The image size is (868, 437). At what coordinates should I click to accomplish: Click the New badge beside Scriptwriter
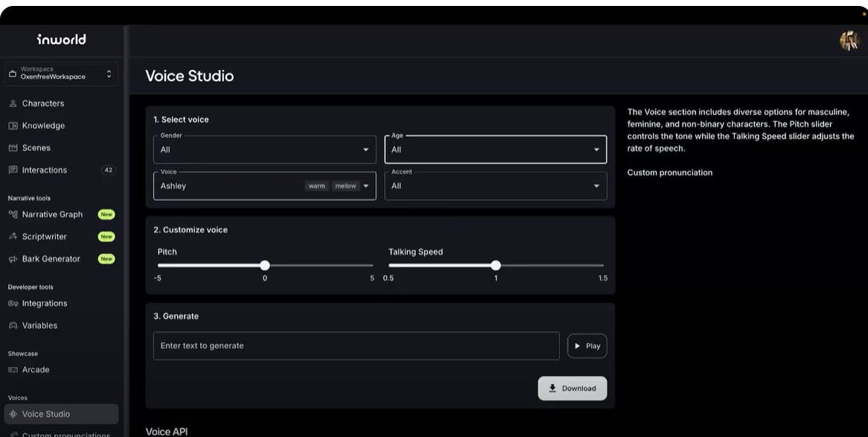(106, 237)
